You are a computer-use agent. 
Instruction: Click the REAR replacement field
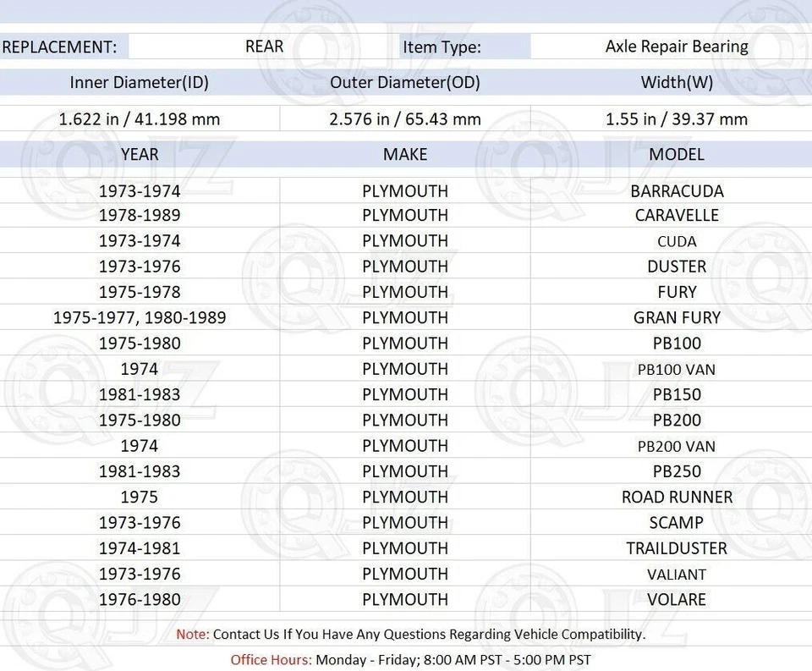coord(264,47)
